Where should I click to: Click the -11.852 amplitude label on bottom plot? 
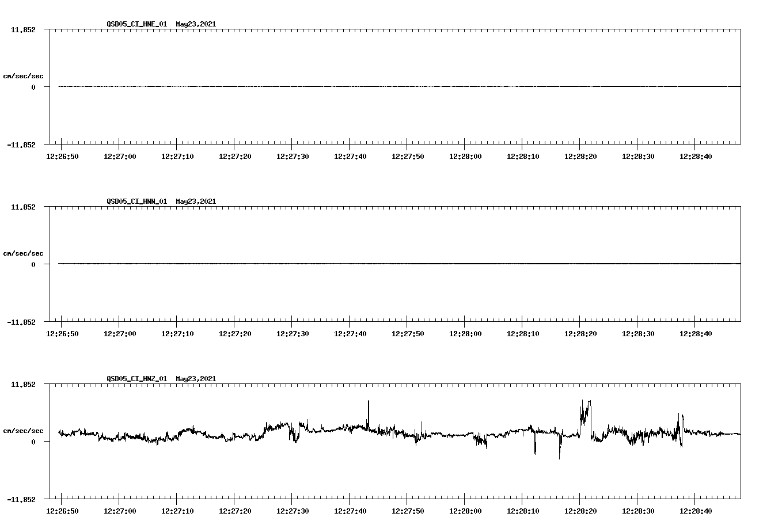pos(22,499)
